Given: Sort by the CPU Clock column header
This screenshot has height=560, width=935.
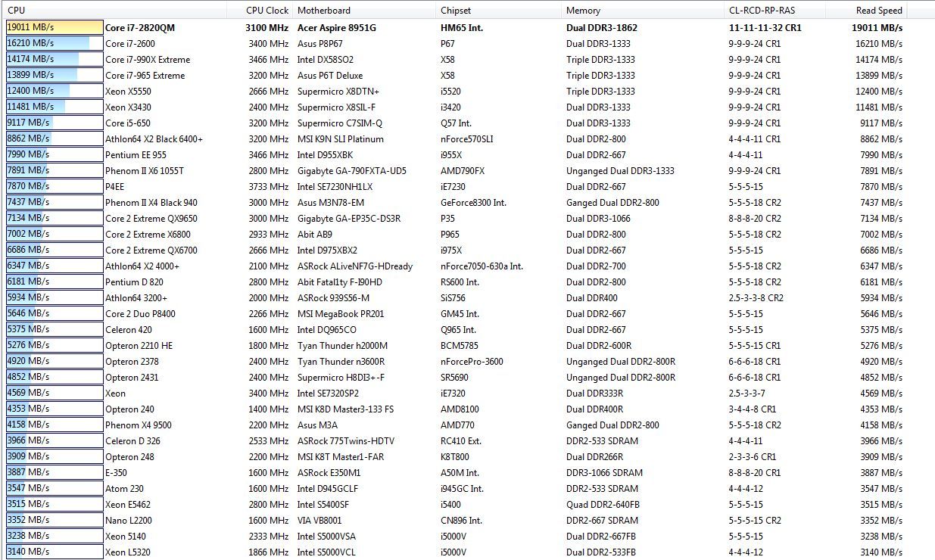Looking at the screenshot, I should point(260,10).
